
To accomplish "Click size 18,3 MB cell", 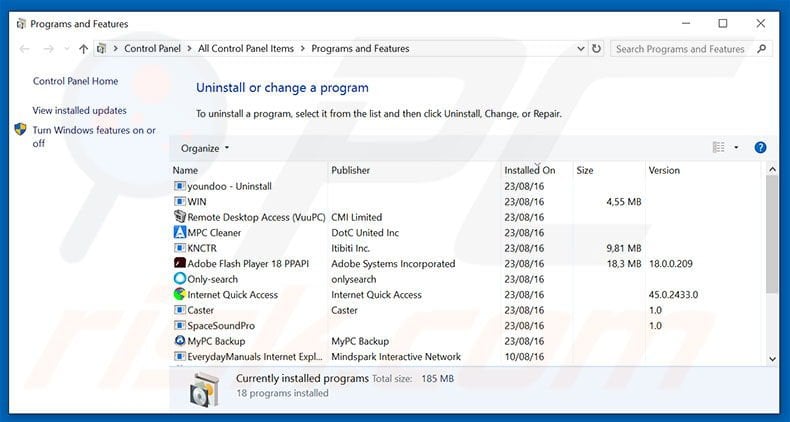I will [x=624, y=263].
